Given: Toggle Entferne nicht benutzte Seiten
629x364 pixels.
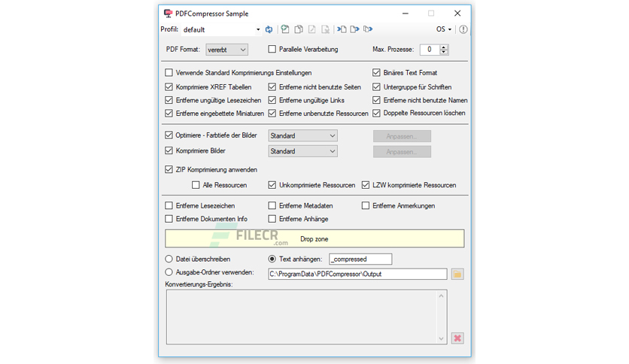Looking at the screenshot, I should [272, 87].
